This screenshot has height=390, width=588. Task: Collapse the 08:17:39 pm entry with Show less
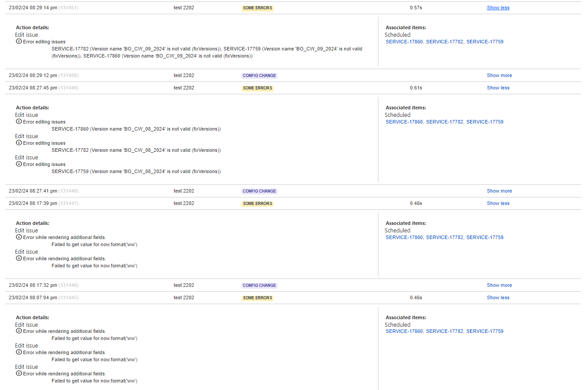coord(498,204)
